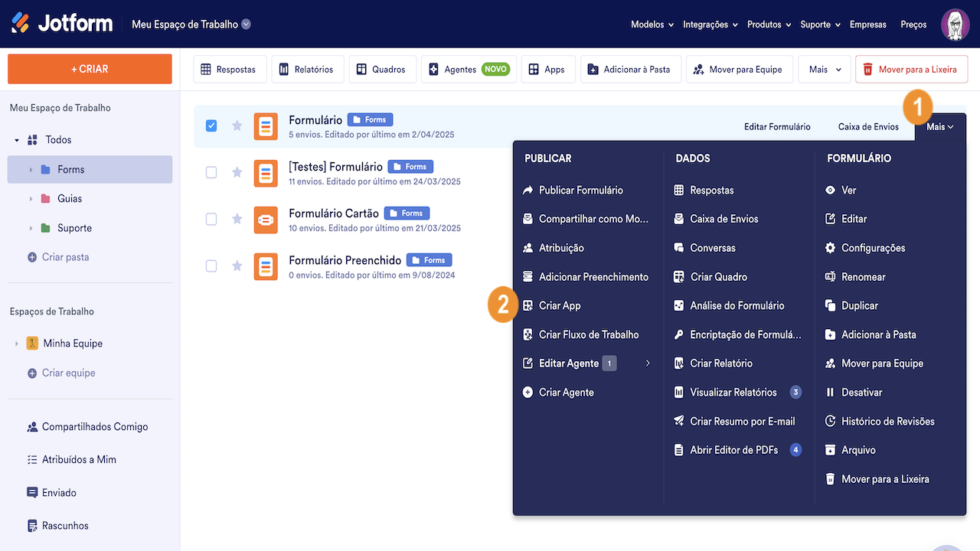Open the Suporte dropdown in the header

click(x=820, y=24)
